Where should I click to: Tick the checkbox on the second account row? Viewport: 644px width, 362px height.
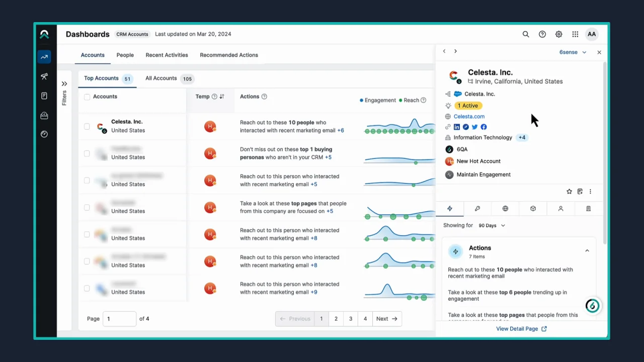[87, 153]
